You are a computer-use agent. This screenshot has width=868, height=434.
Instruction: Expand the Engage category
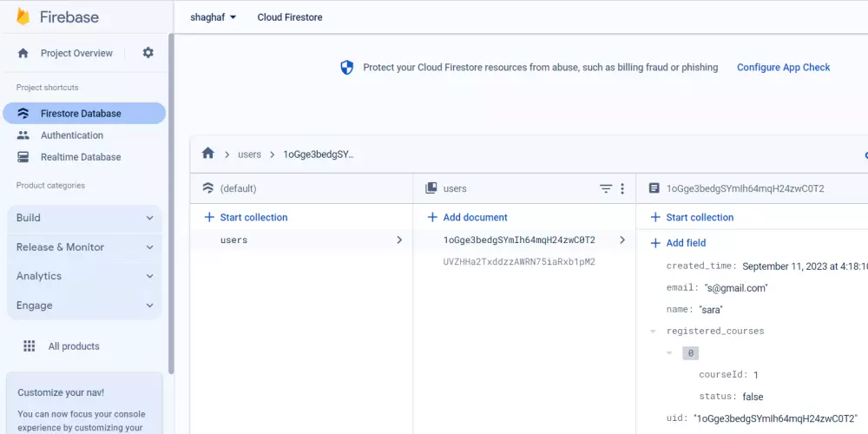pyautogui.click(x=85, y=305)
